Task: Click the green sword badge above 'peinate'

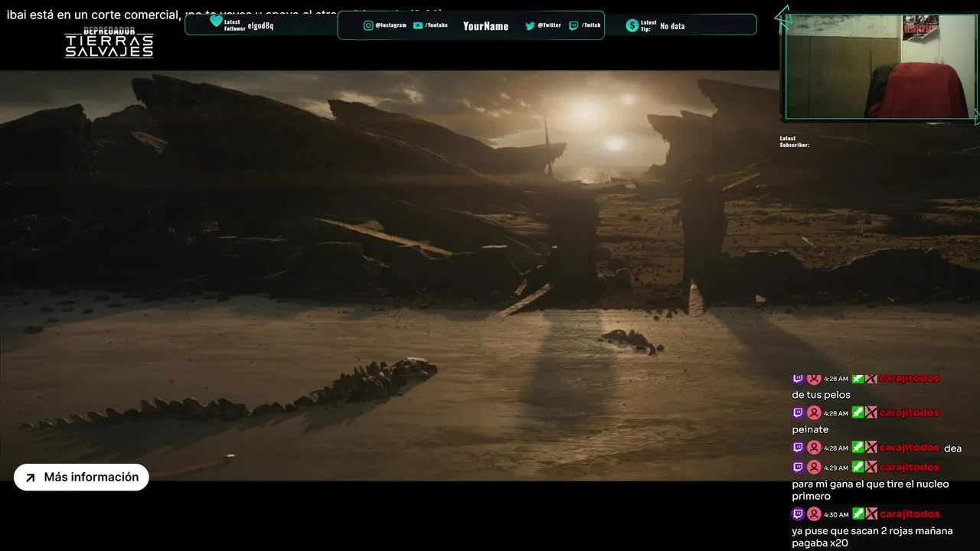Action: click(858, 413)
